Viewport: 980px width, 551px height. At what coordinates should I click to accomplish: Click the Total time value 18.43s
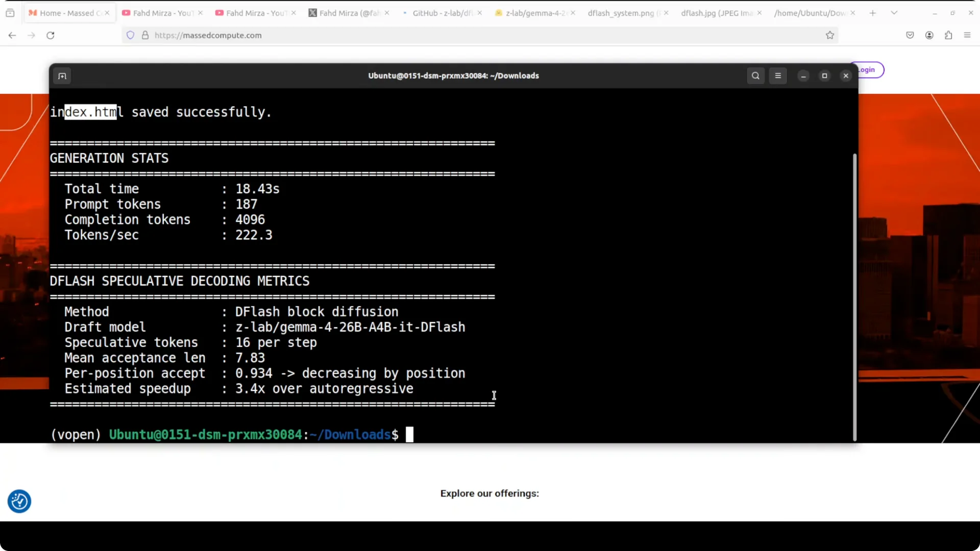pos(257,189)
